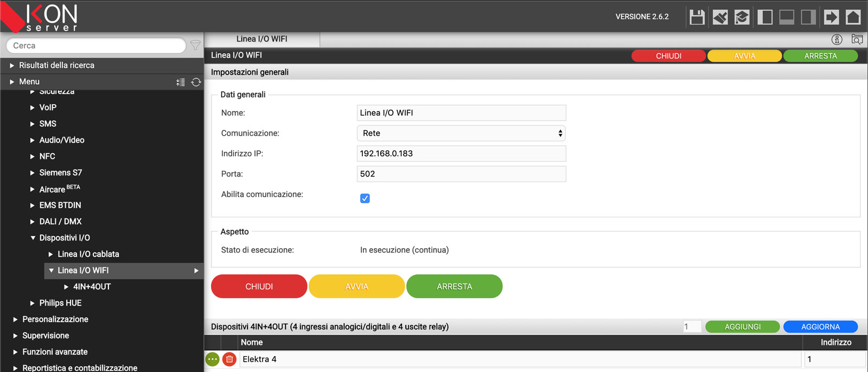
Task: Toggle the right panel layout icon
Action: (808, 17)
